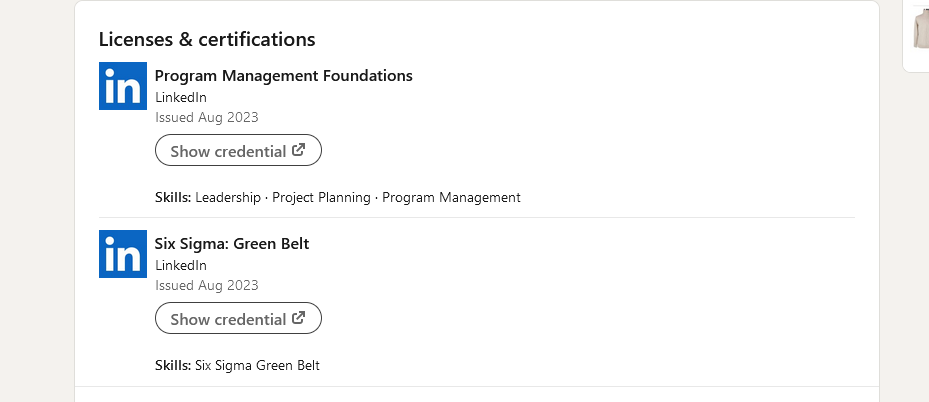Click LinkedIn issuer under Six Sigma: Green Belt

(181, 265)
